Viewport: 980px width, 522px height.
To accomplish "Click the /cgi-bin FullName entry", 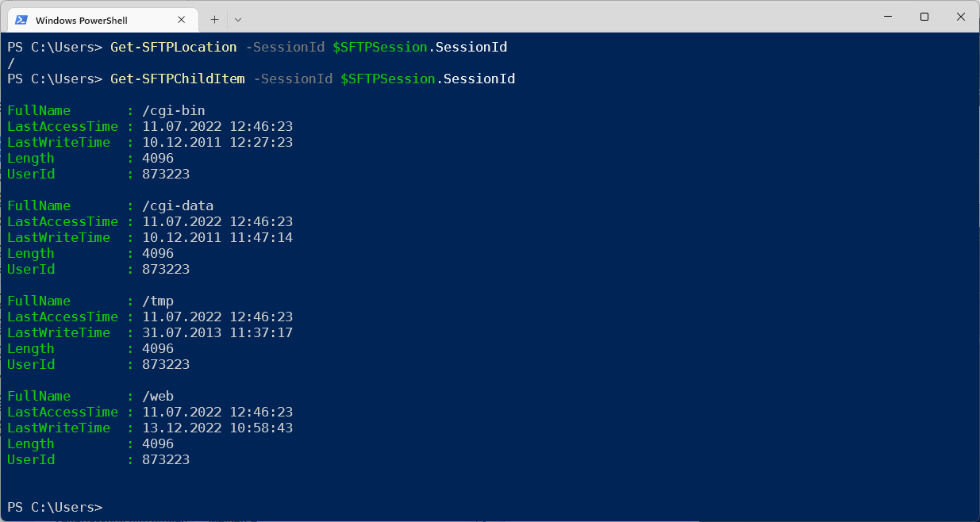I will pyautogui.click(x=172, y=110).
